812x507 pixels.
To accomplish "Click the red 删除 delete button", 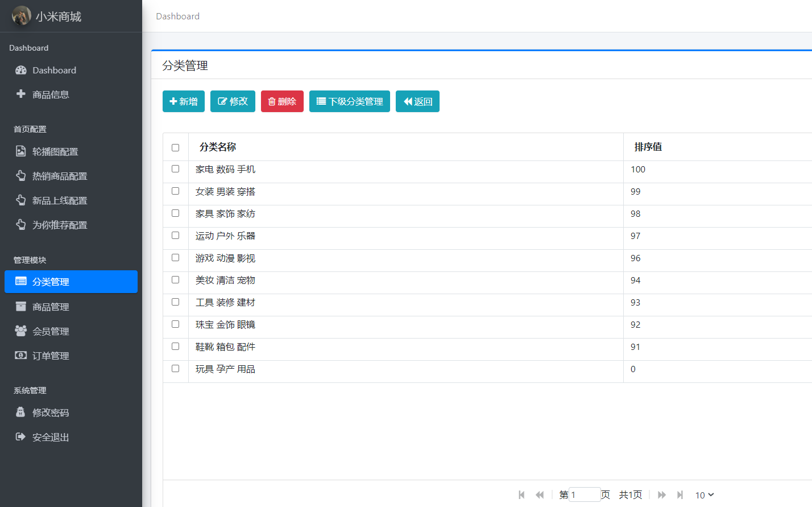I will point(282,101).
